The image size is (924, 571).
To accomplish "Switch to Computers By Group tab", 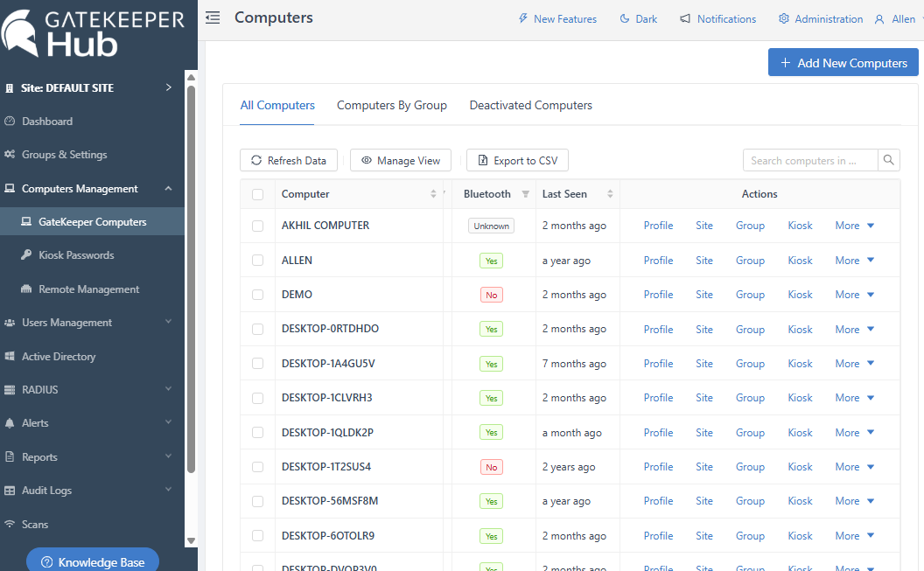I will [392, 106].
